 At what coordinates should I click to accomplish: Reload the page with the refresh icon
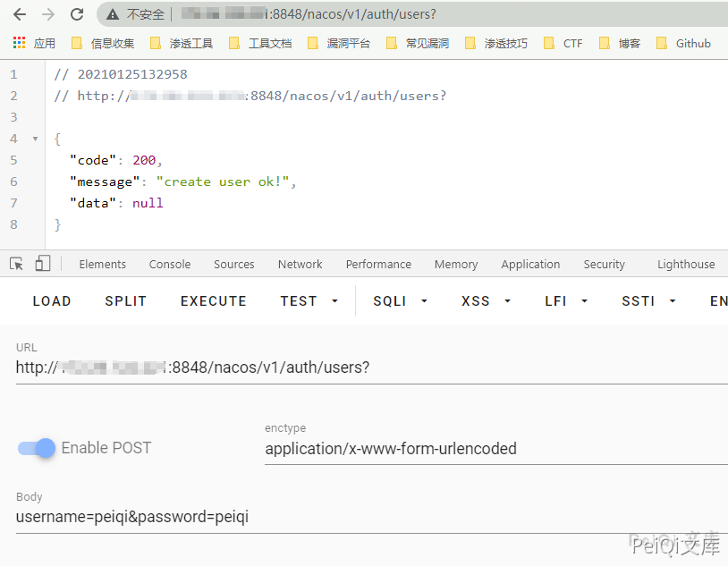[x=77, y=14]
